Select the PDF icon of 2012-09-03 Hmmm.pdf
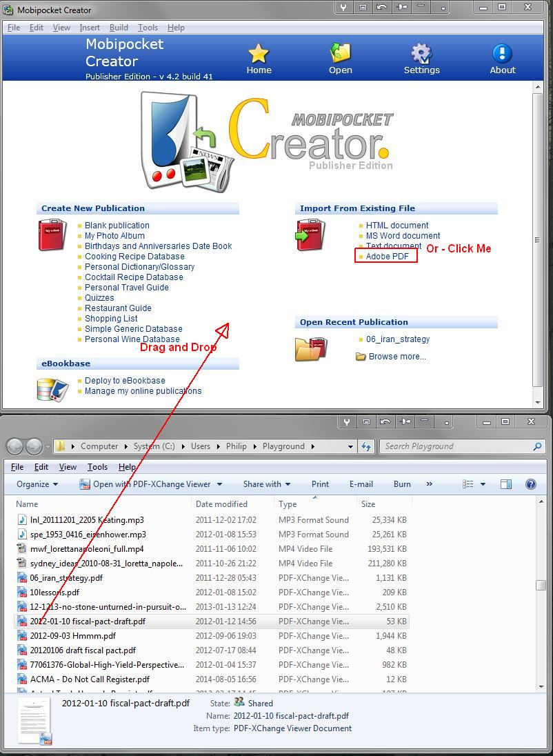 click(x=21, y=635)
